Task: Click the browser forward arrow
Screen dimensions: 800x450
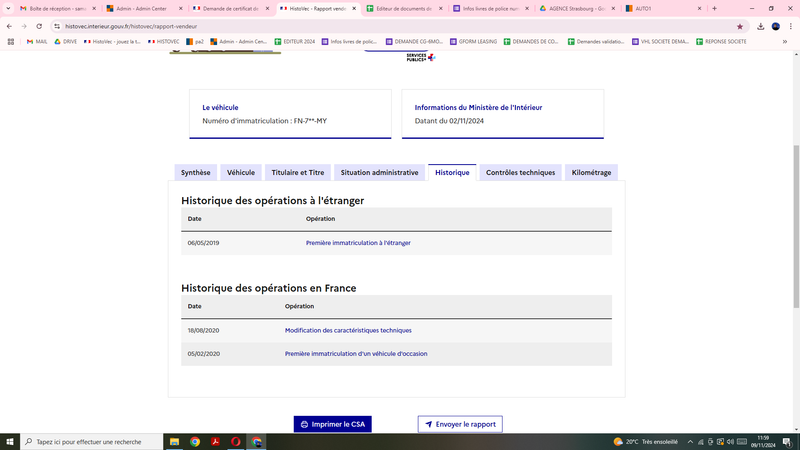Action: 24,26
